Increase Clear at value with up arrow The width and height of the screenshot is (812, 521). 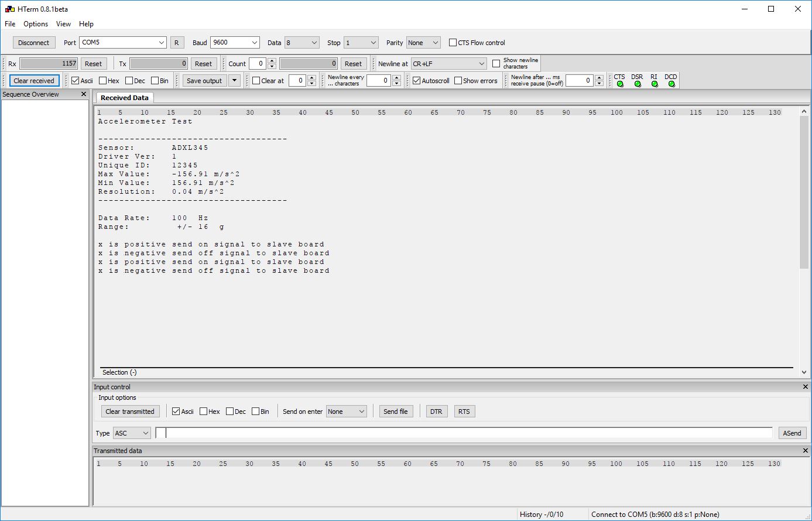tap(311, 78)
